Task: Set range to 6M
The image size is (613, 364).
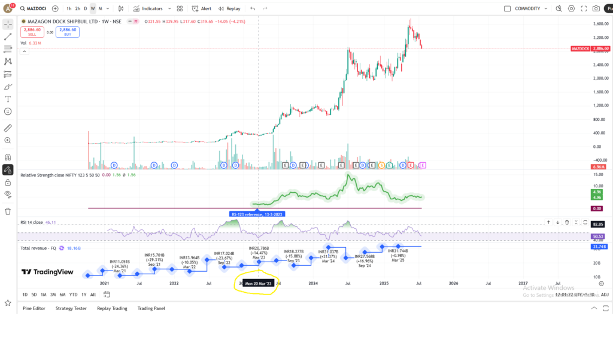Action: (x=62, y=295)
